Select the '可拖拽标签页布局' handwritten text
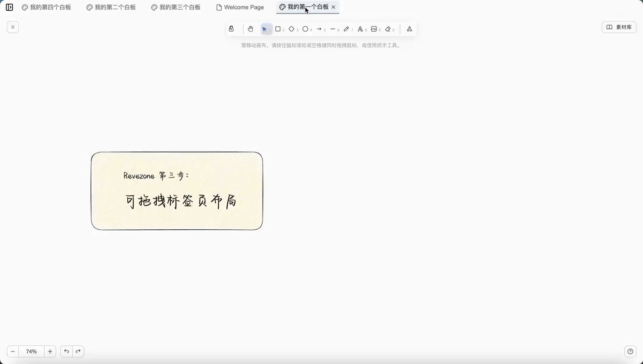Screen dimensions: 643x364 point(180,201)
